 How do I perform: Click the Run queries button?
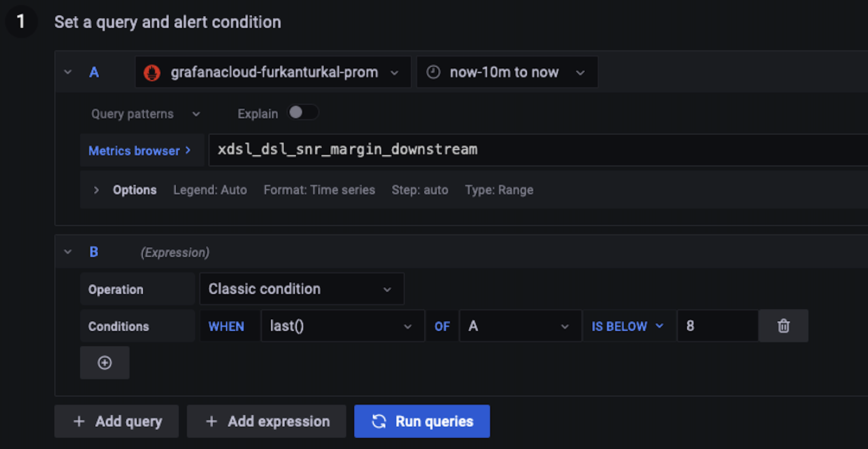pyautogui.click(x=422, y=421)
